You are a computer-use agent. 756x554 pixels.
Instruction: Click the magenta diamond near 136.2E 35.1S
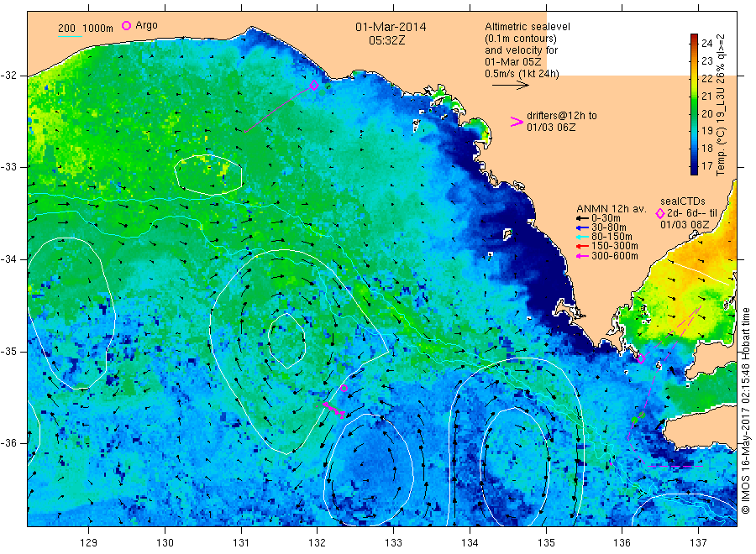point(641,358)
